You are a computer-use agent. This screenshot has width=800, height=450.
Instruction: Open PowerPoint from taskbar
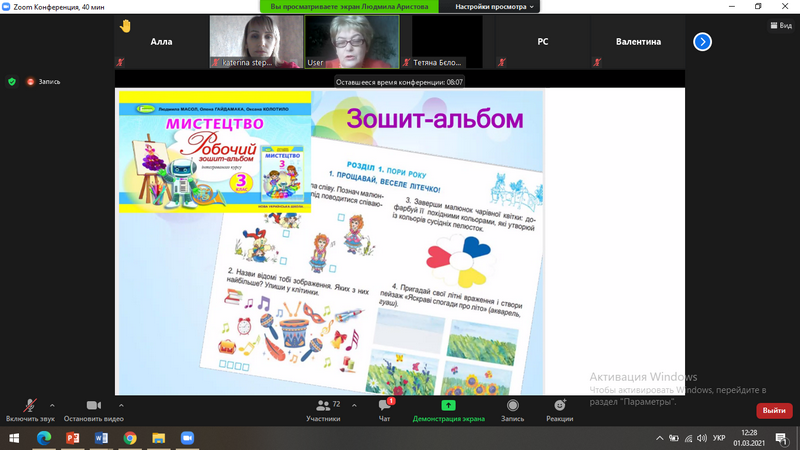(72, 438)
